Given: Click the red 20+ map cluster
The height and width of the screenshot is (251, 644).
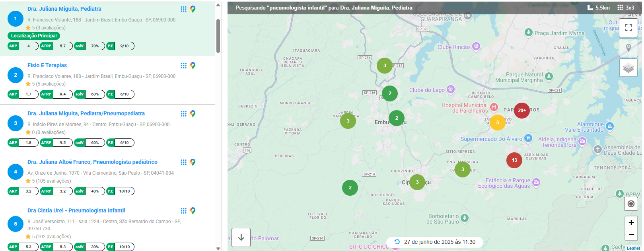Looking at the screenshot, I should click(522, 111).
